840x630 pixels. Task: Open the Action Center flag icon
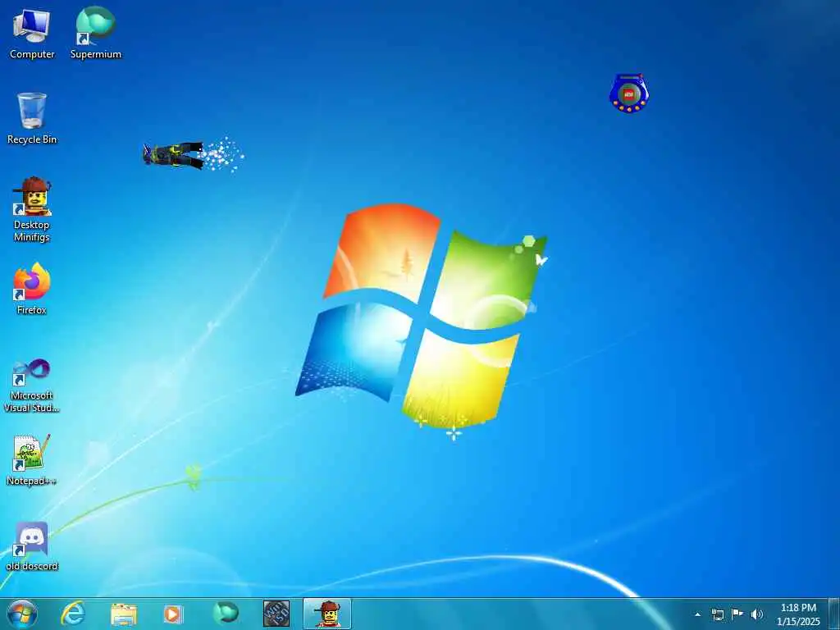click(737, 614)
